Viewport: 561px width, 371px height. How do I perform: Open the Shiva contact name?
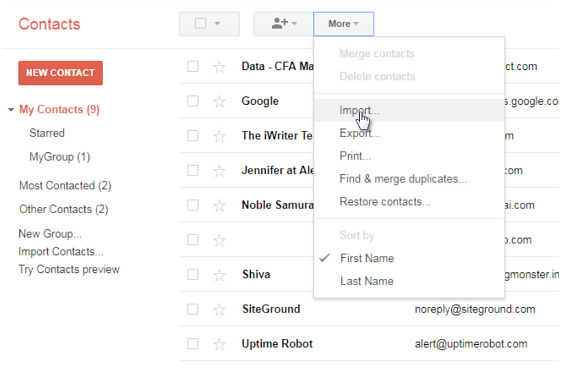click(x=256, y=274)
